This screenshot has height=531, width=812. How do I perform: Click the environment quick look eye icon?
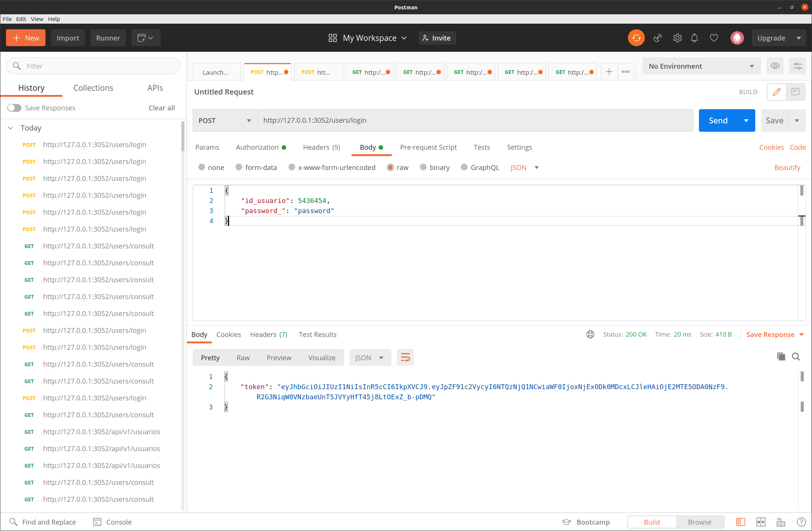tap(775, 66)
